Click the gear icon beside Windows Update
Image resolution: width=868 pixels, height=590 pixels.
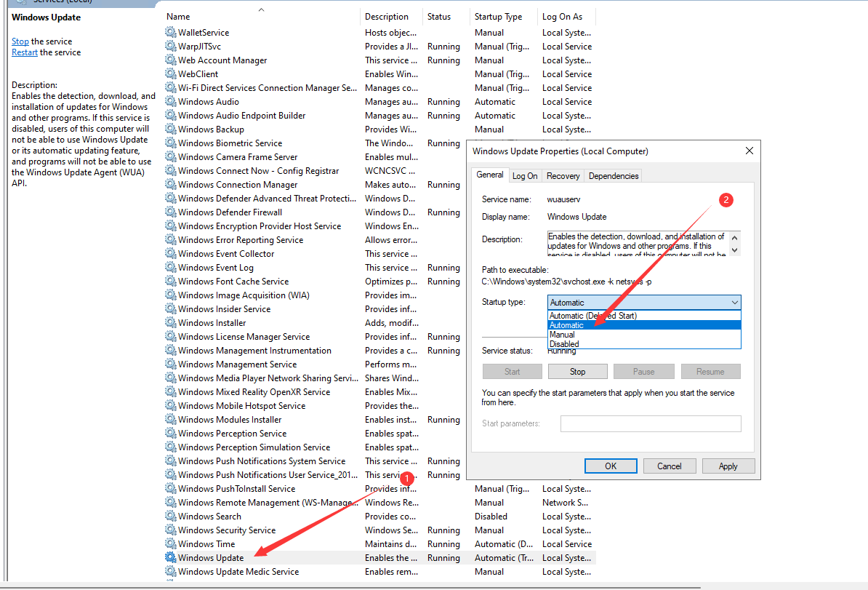click(171, 558)
